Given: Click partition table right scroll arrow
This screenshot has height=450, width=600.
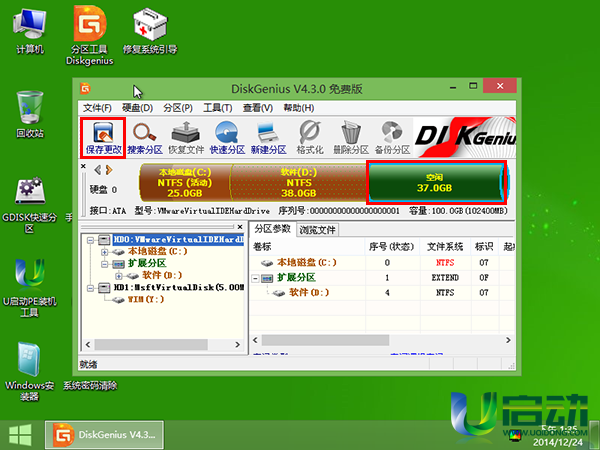Looking at the screenshot, I should coord(508,340).
